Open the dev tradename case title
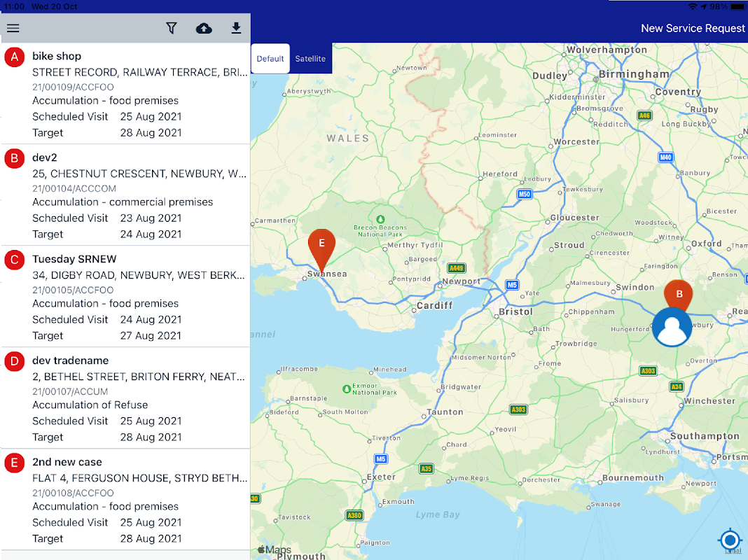Screen dimensions: 748x560 (x=71, y=360)
